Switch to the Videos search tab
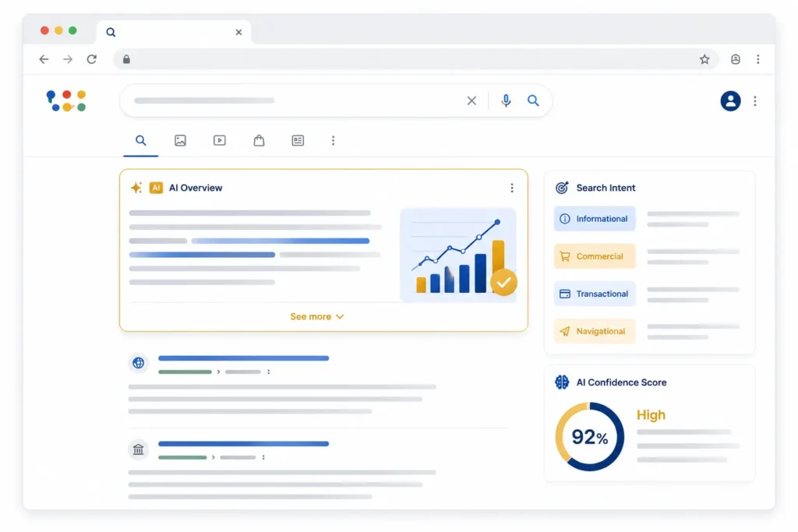The height and width of the screenshot is (532, 798). pos(219,140)
